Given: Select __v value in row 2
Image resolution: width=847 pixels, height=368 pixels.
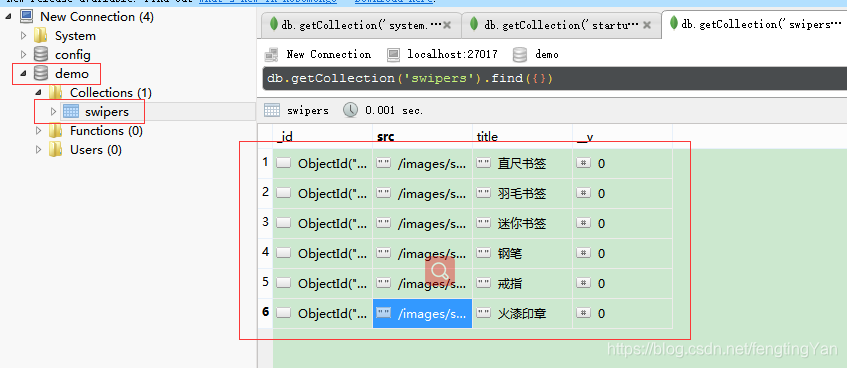Looking at the screenshot, I should click(622, 193).
